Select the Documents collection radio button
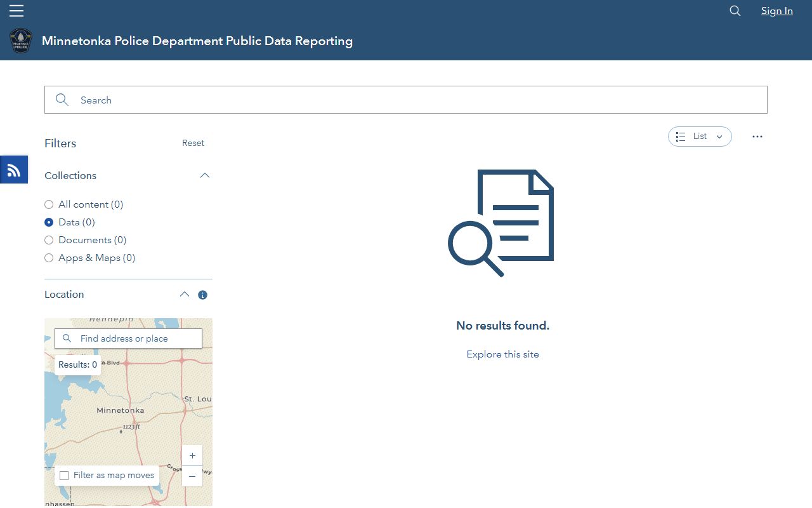Screen dimensions: 812x508 point(49,240)
